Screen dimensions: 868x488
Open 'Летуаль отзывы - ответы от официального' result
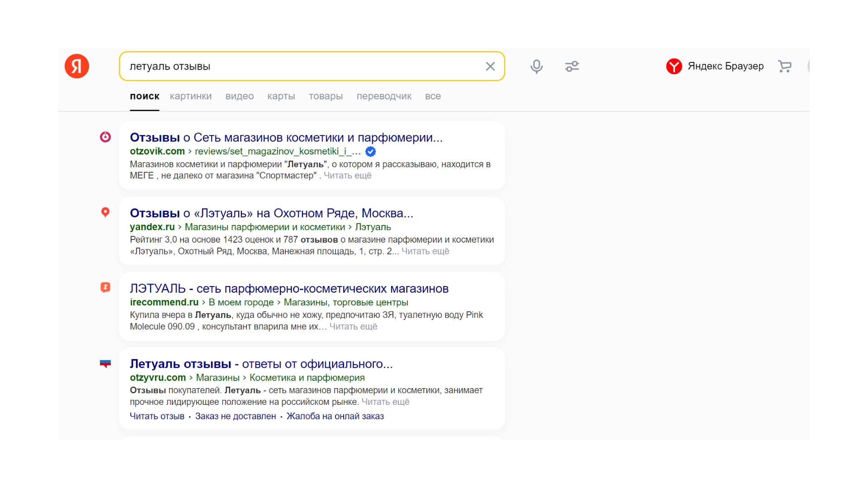click(x=261, y=364)
